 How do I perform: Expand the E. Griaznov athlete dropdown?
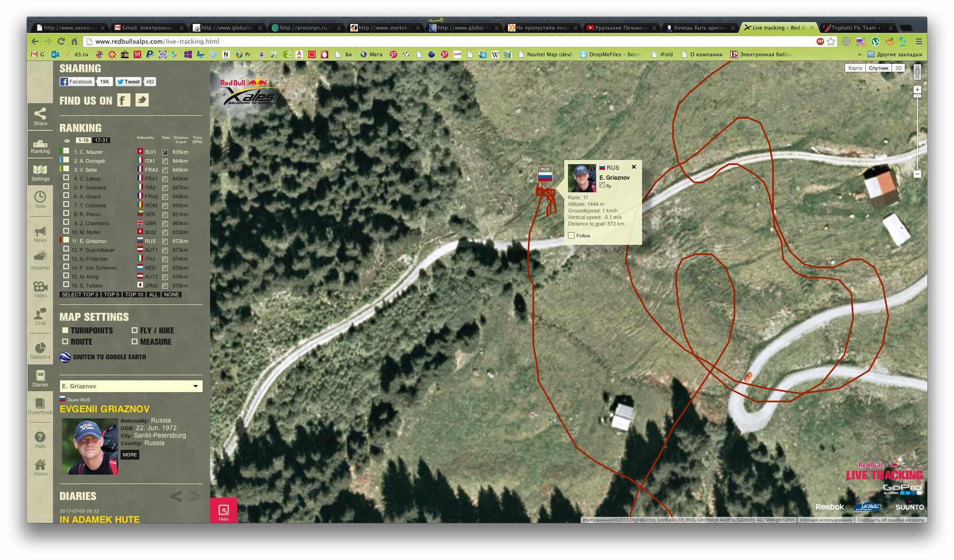click(x=196, y=386)
